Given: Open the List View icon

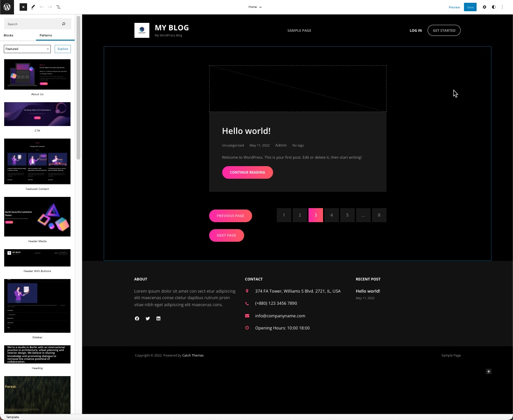Looking at the screenshot, I should [58, 7].
